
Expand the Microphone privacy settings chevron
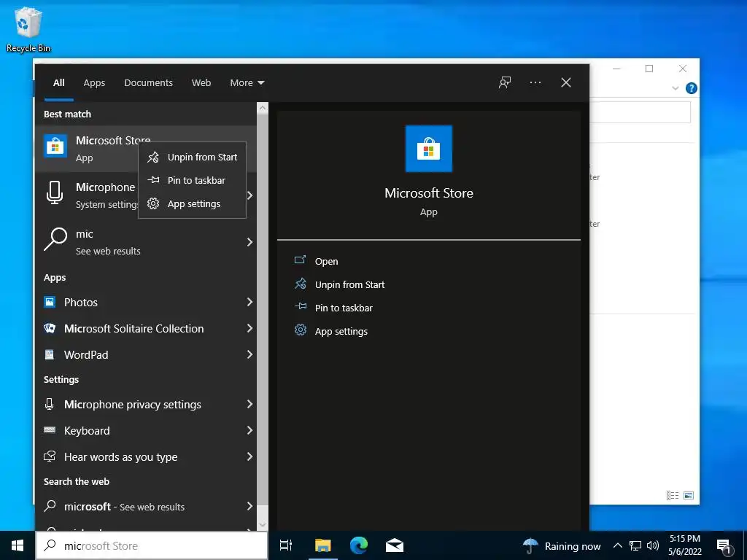[249, 404]
